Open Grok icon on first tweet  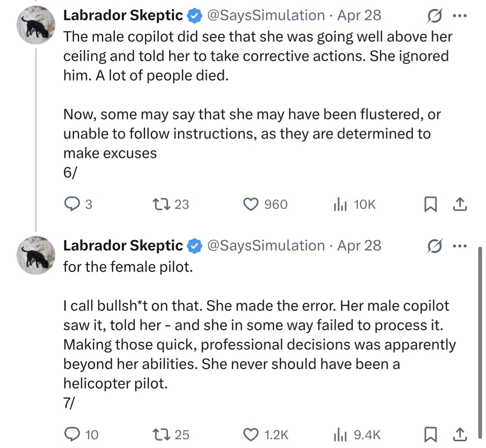point(434,16)
